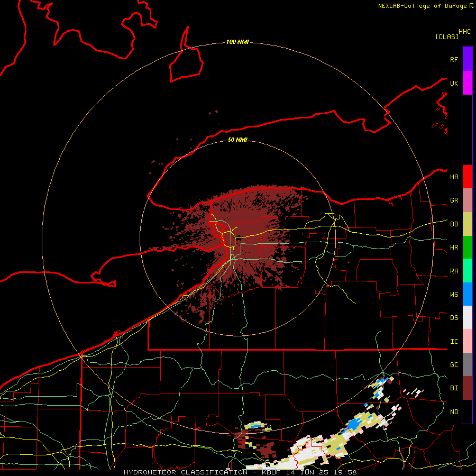Click the 'HR' legend label text

pyautogui.click(x=454, y=248)
